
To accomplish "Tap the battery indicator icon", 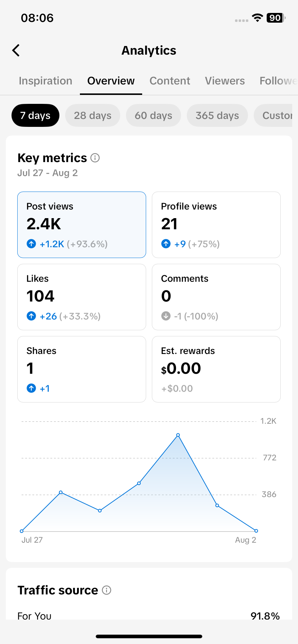I will [276, 18].
